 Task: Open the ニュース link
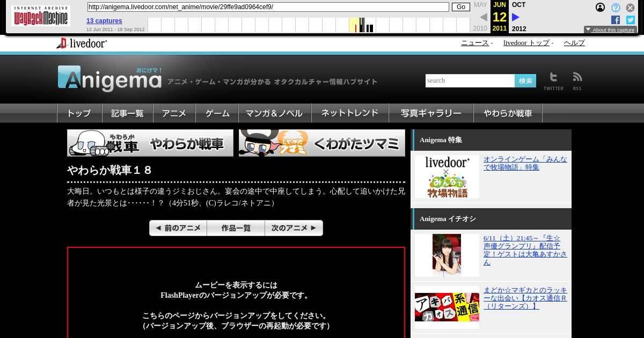tap(474, 43)
